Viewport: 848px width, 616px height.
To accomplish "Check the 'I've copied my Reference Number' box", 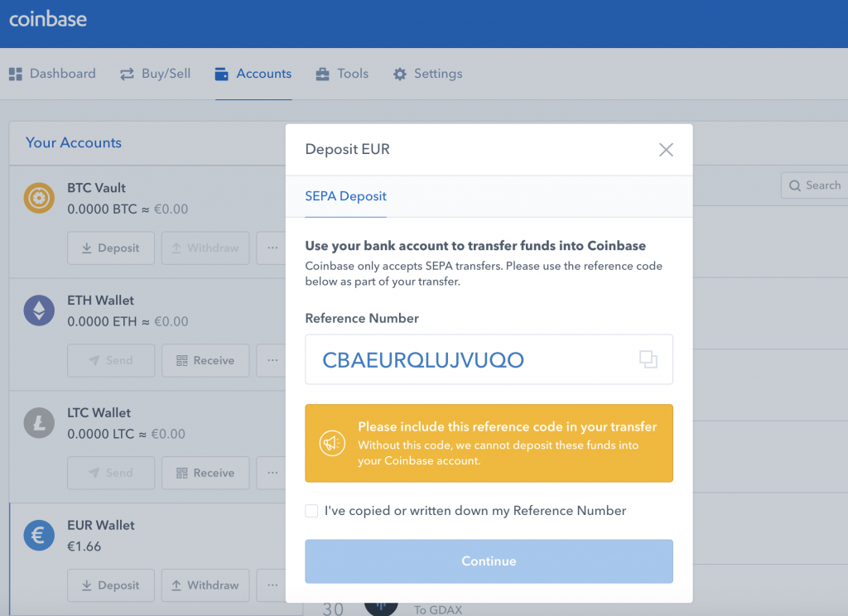I will point(311,511).
